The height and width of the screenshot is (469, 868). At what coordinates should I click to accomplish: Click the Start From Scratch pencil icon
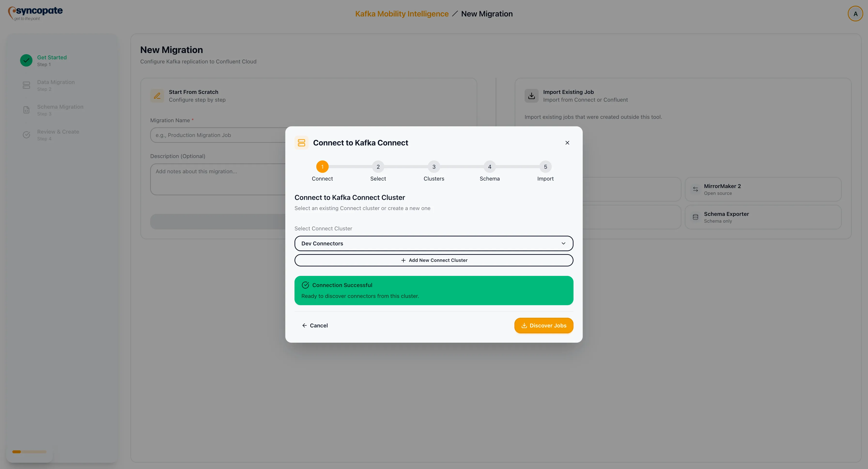157,96
